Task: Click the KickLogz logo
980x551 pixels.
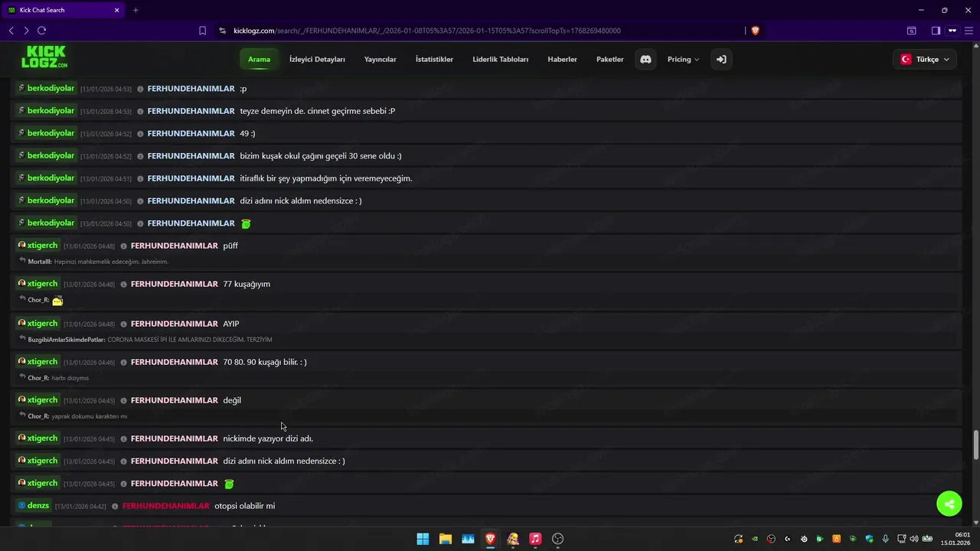Action: [44, 57]
